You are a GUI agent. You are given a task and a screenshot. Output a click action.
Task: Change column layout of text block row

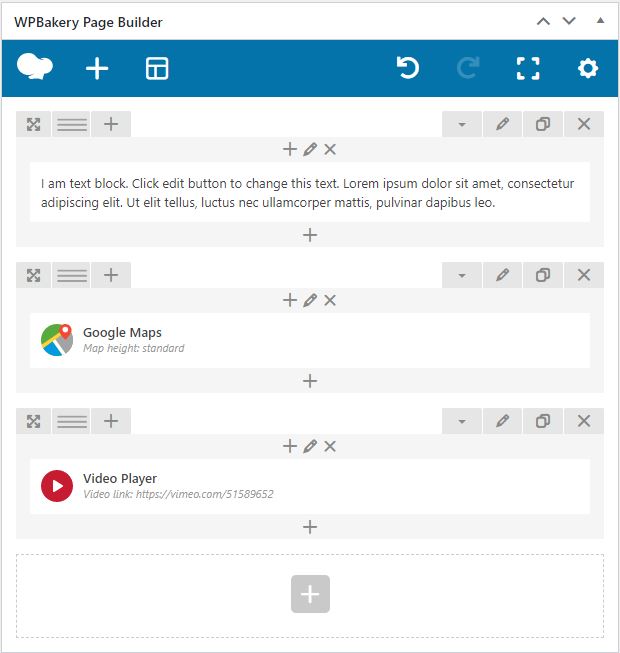click(72, 124)
